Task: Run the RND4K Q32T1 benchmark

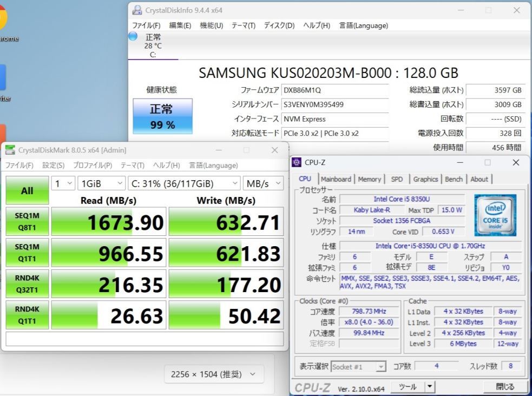Action: pos(27,284)
